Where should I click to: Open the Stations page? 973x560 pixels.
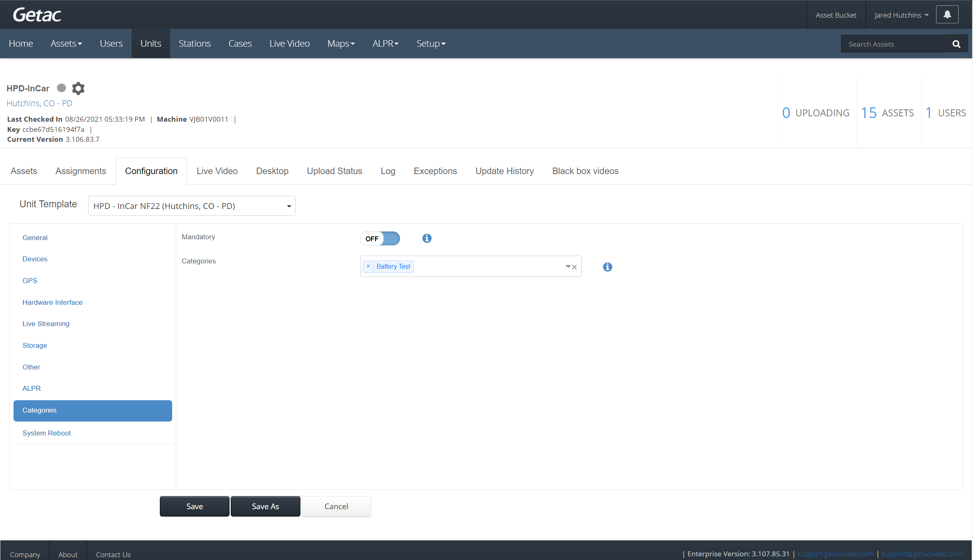pos(195,43)
